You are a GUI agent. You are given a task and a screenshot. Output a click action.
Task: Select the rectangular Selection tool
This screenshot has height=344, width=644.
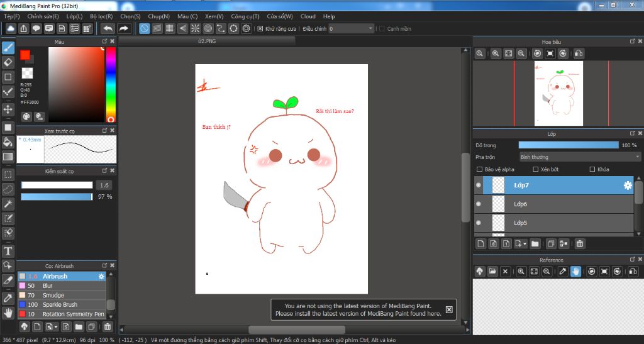coord(8,175)
